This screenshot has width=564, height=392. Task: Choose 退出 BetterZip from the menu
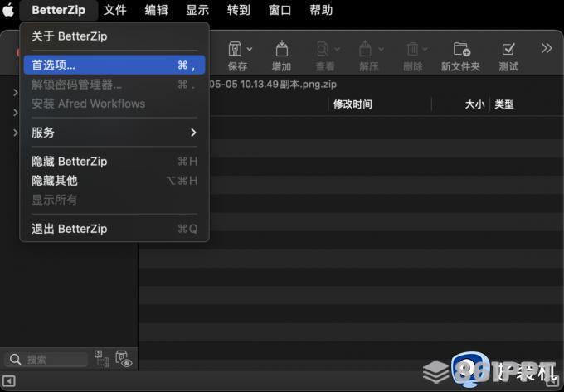click(114, 229)
